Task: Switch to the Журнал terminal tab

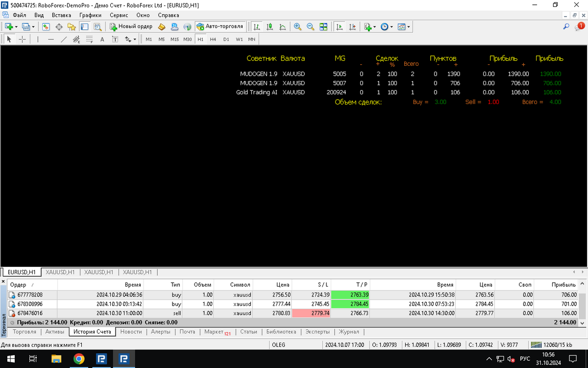Action: click(349, 332)
